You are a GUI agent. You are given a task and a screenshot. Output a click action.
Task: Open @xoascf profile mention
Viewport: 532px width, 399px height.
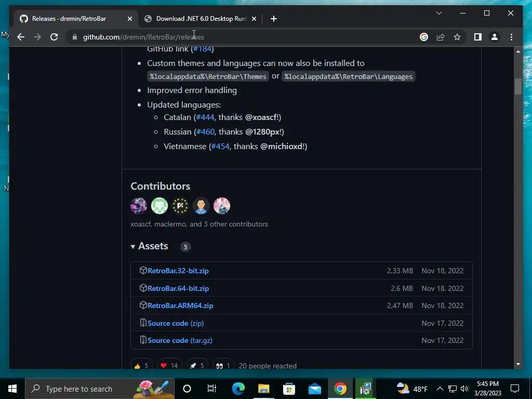[x=261, y=117]
